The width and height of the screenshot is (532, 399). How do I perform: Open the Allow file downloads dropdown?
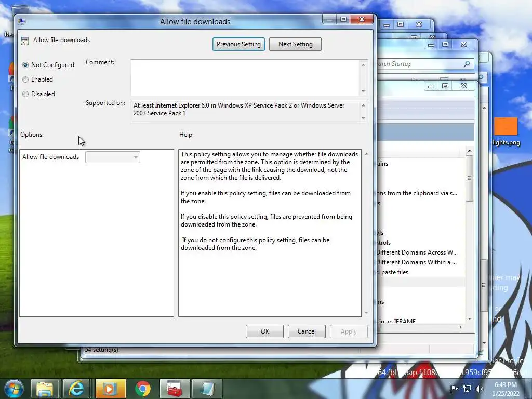[x=113, y=157]
